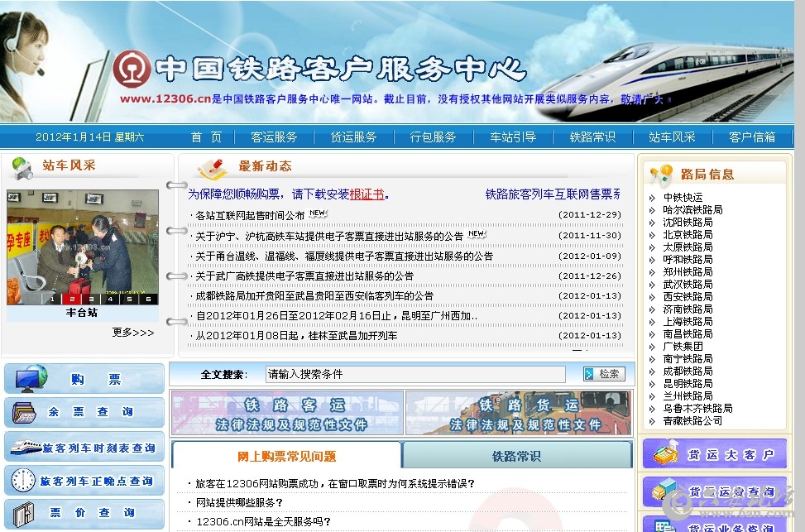Click the China Railway logo emblem
This screenshot has width=805, height=532.
(132, 69)
